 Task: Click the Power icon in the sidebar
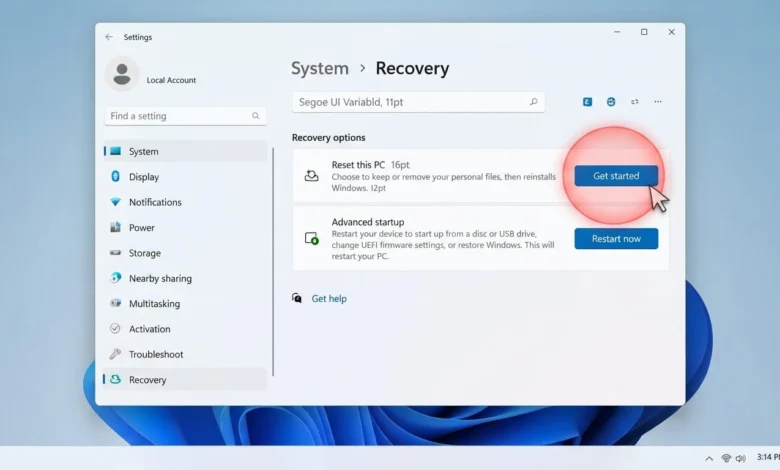point(115,227)
